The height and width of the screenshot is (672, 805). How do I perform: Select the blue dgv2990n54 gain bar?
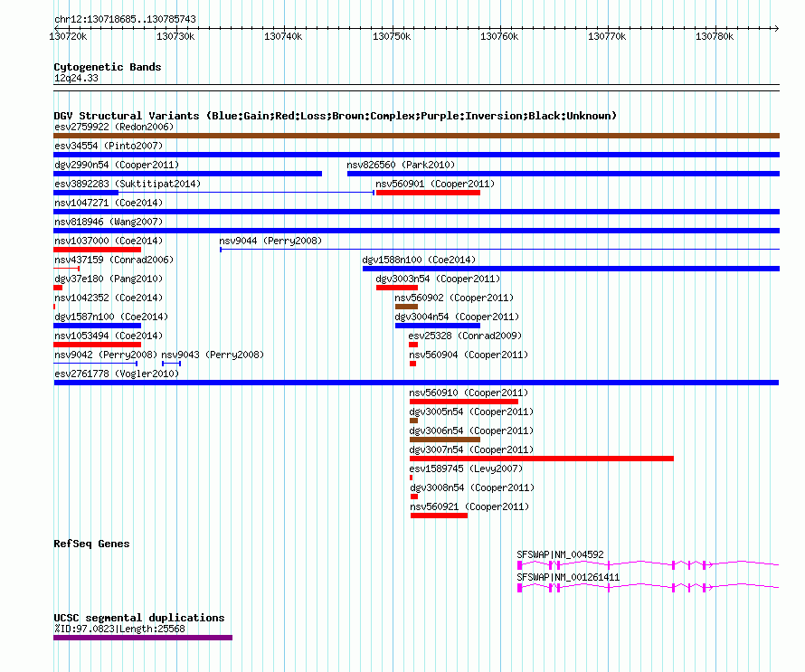187,174
